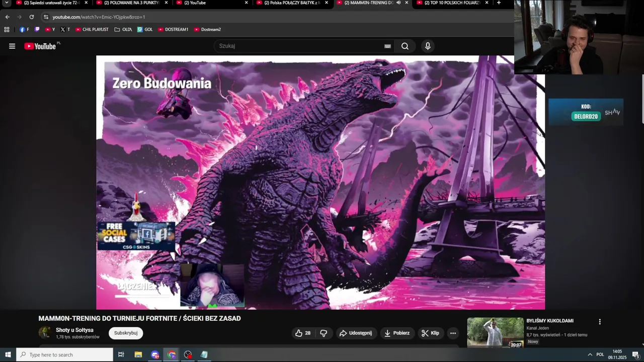This screenshot has width=644, height=362.
Task: Open the OBS Studio taskbar icon
Action: click(188, 354)
